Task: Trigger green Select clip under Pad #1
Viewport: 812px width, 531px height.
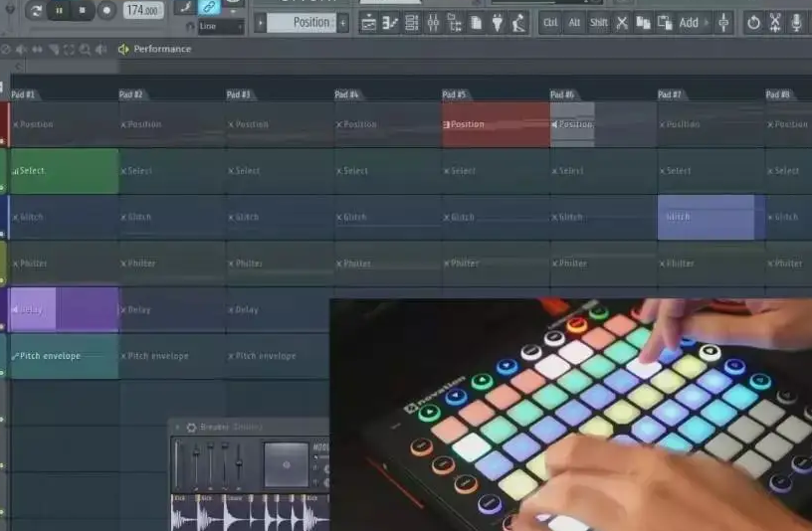Action: 65,171
